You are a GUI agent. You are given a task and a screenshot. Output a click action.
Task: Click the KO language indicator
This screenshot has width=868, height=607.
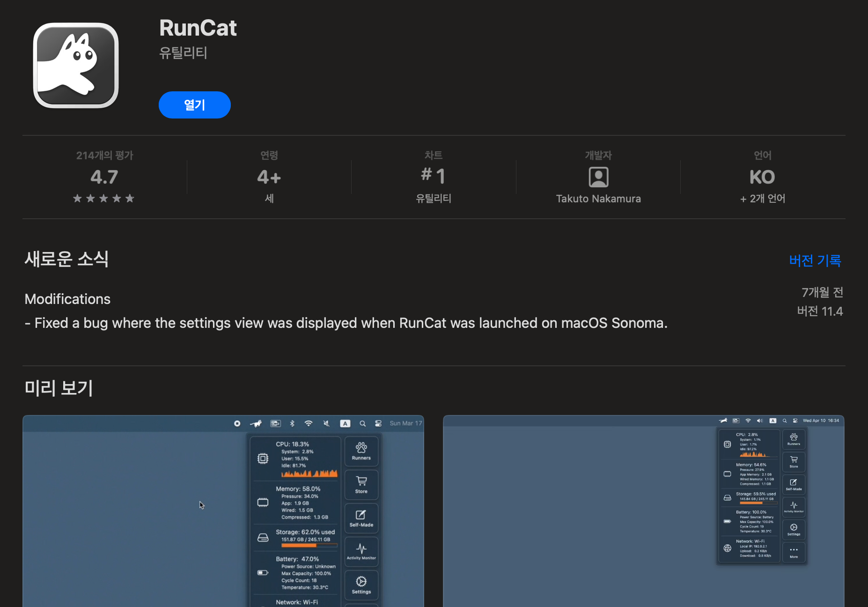coord(762,177)
